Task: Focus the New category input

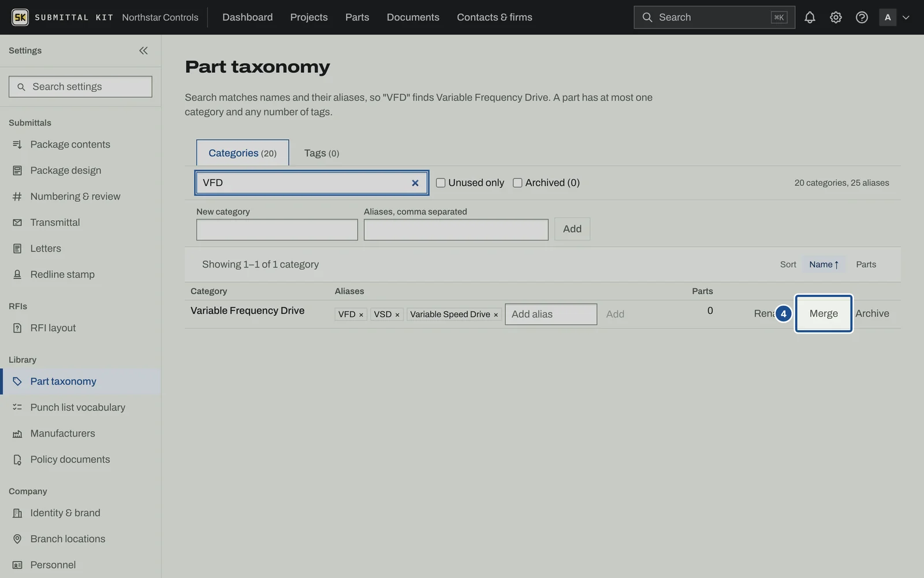Action: coord(277,229)
